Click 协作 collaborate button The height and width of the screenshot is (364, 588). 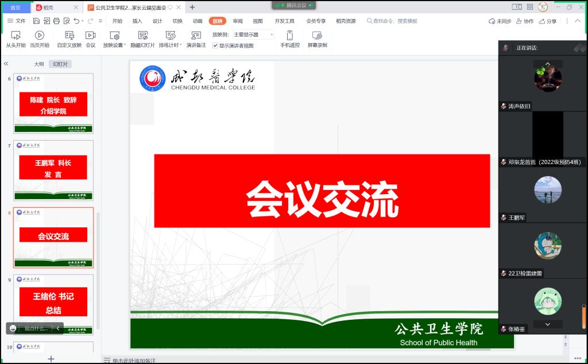point(525,21)
